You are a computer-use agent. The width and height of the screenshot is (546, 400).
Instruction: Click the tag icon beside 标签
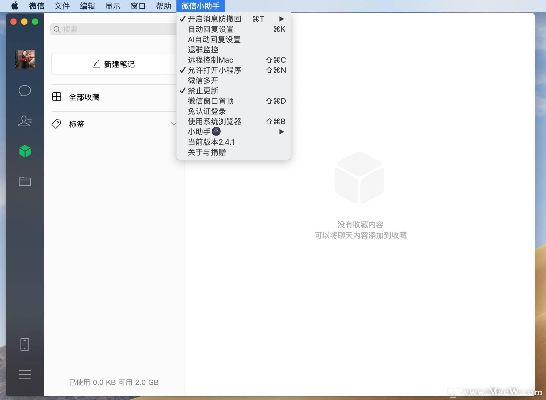[56, 124]
